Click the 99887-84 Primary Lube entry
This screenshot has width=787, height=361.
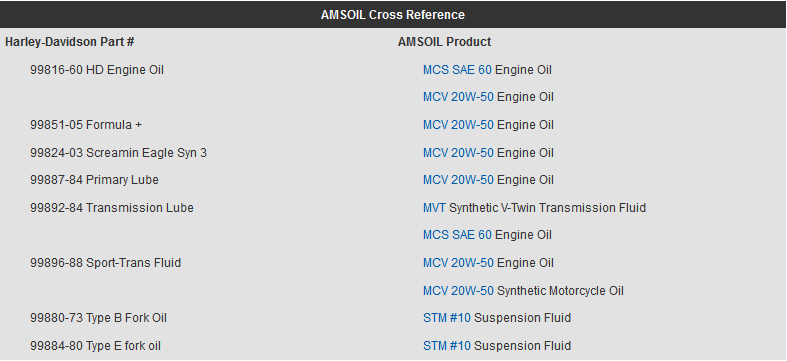pos(94,180)
